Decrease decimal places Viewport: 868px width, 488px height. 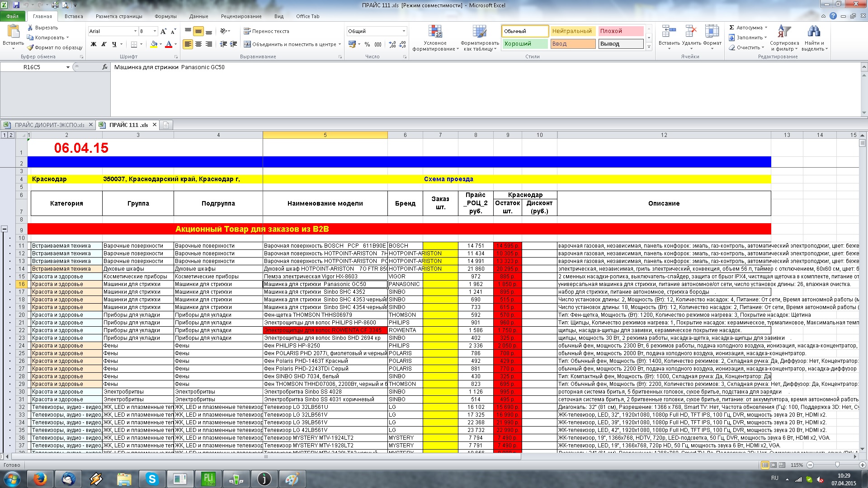click(x=402, y=44)
